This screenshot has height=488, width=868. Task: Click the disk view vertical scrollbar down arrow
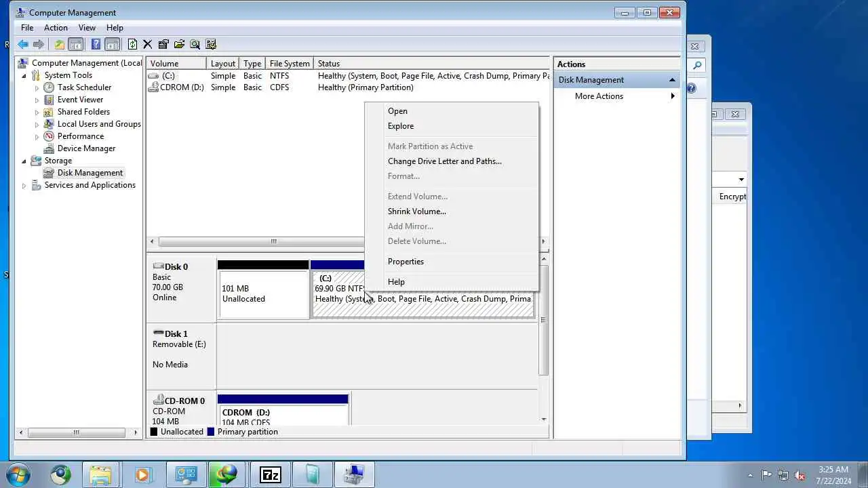(x=543, y=420)
